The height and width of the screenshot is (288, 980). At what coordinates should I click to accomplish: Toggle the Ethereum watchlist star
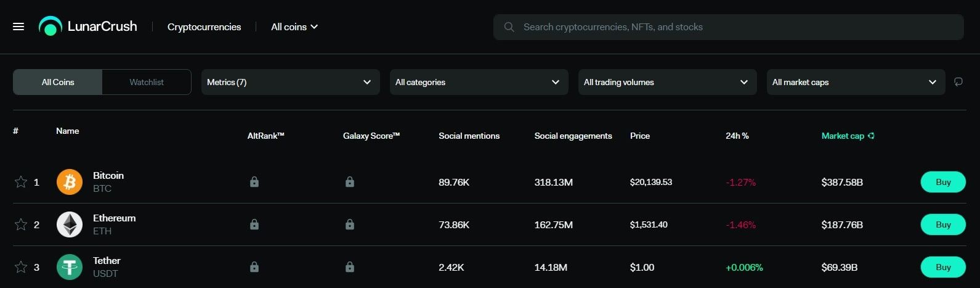(21, 224)
